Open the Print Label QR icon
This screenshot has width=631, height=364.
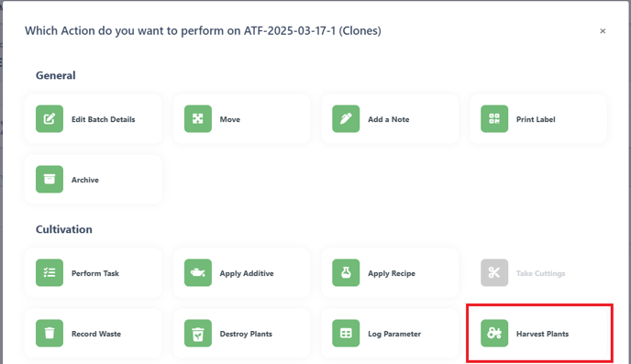[494, 118]
